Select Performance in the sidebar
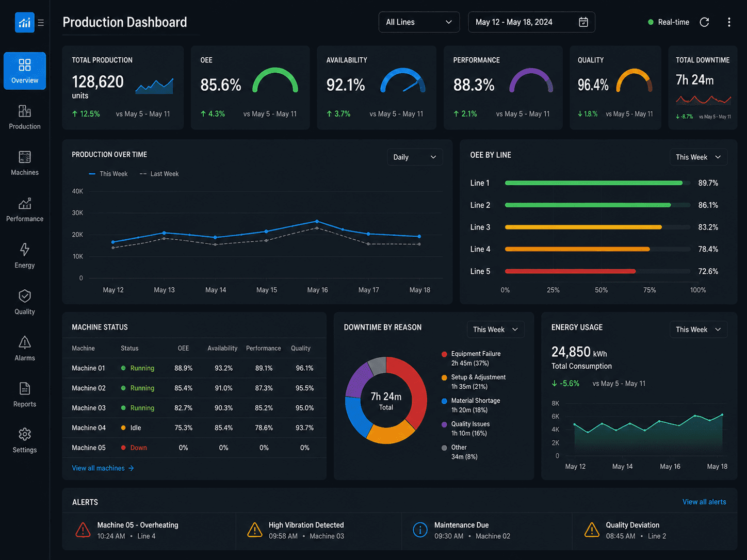Viewport: 747px width, 560px height. (x=25, y=209)
